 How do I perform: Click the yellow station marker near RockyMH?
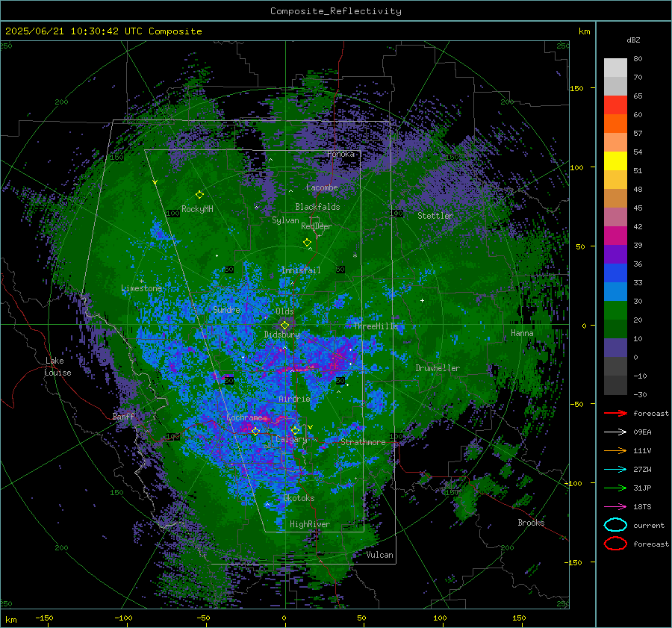pos(199,195)
